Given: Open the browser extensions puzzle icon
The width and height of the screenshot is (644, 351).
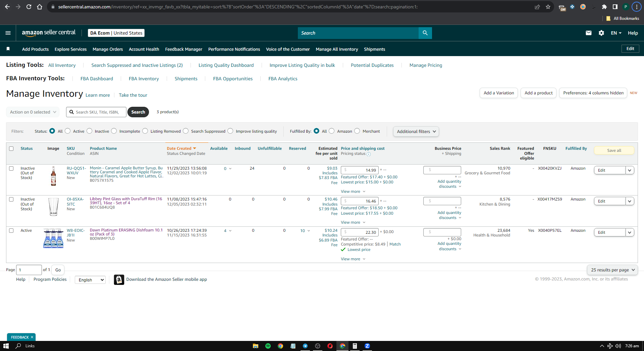Looking at the screenshot, I should pos(604,7).
